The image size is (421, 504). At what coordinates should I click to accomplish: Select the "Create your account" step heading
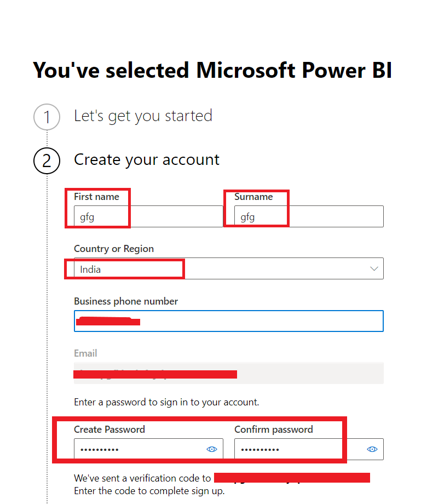147,160
